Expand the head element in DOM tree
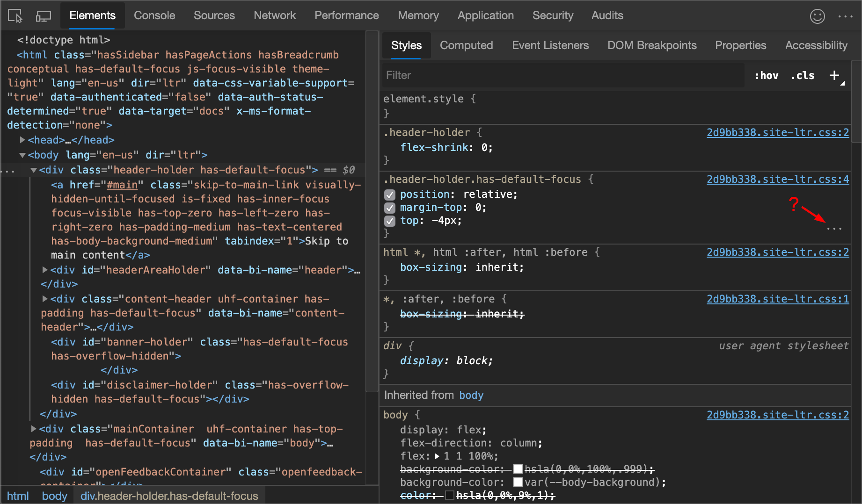Screen dimensions: 862x504 click(22, 139)
